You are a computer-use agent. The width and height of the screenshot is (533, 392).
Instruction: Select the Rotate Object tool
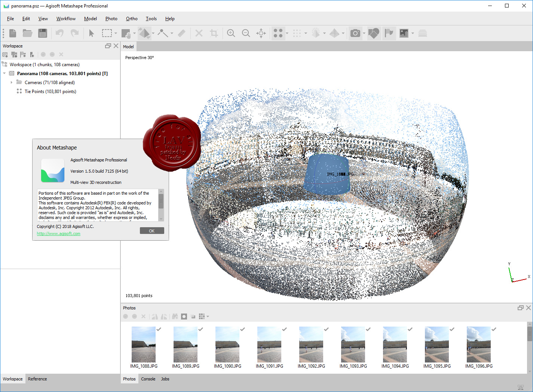(144, 33)
